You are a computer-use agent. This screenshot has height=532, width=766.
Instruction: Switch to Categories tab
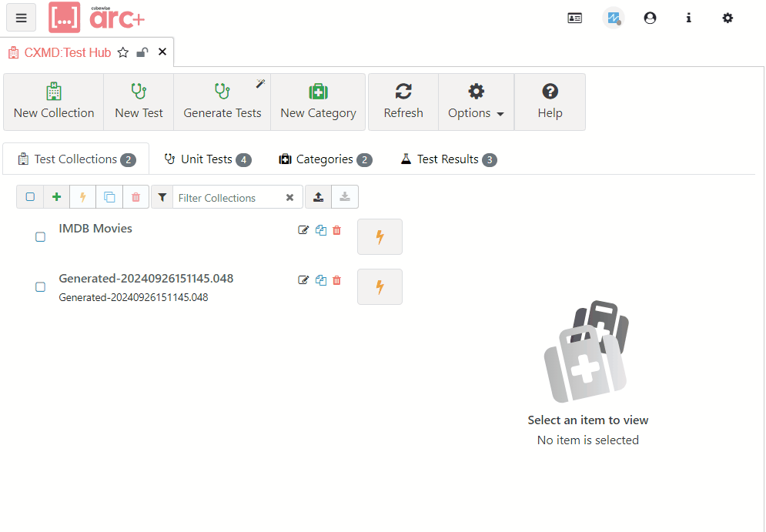[326, 159]
